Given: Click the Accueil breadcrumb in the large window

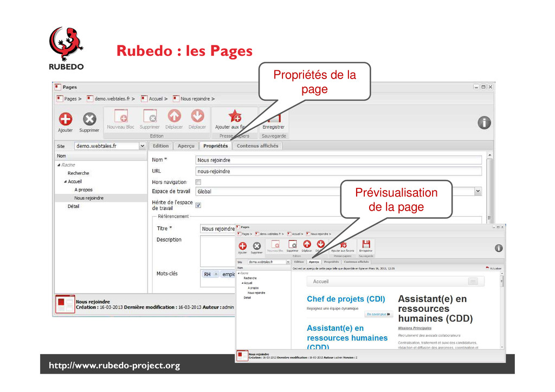Looking at the screenshot, I should coord(156,99).
